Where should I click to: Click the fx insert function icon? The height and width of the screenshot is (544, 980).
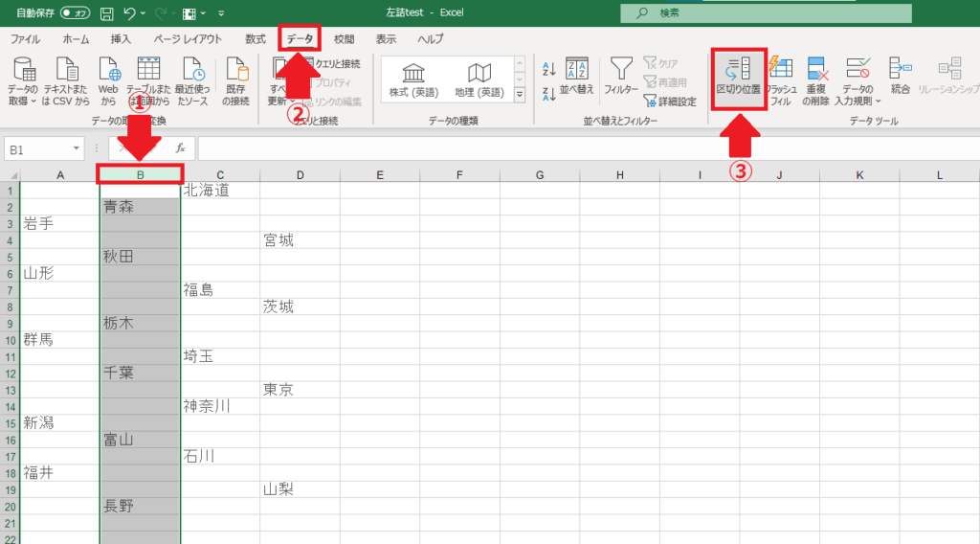(x=180, y=148)
